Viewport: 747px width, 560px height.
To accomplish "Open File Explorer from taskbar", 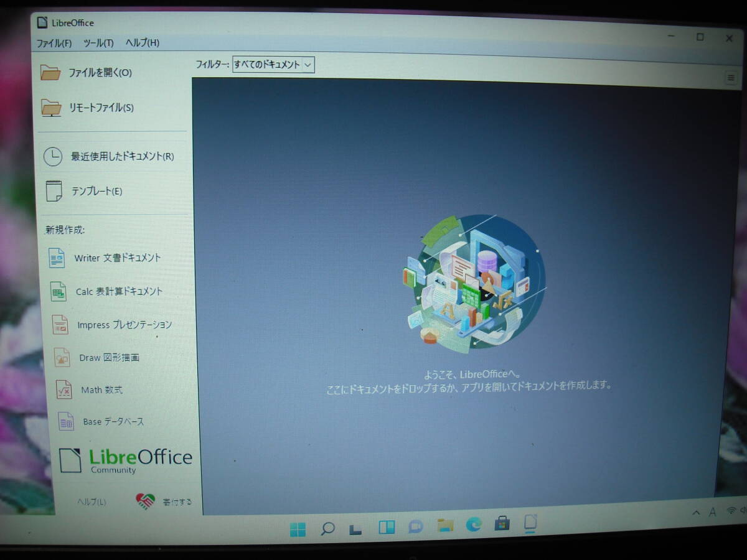I will pyautogui.click(x=444, y=526).
